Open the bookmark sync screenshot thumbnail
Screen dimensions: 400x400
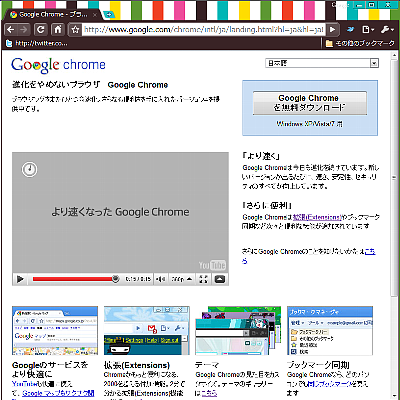click(330, 331)
